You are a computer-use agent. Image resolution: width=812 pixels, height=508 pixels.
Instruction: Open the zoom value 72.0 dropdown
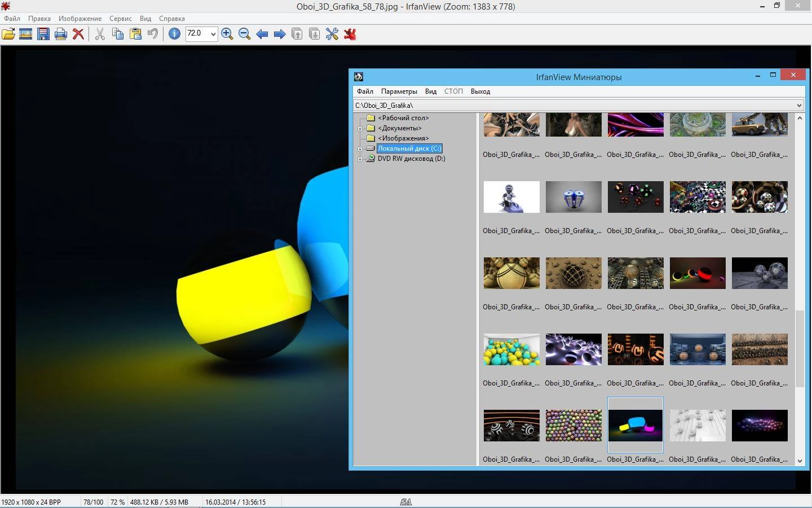coord(213,34)
